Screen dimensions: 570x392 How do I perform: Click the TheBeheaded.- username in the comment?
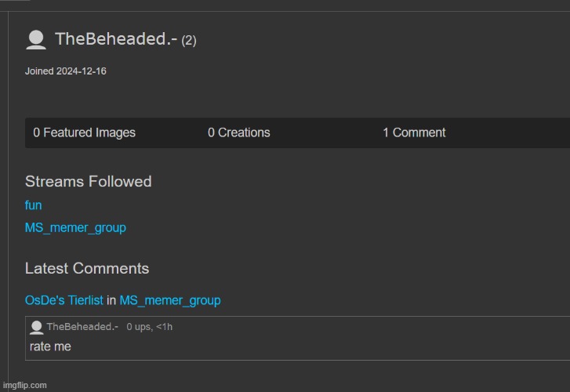pos(82,326)
